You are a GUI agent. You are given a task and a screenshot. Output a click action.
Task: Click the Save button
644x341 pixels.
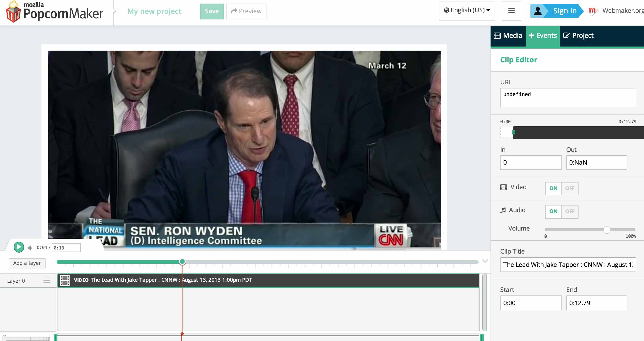tap(212, 11)
